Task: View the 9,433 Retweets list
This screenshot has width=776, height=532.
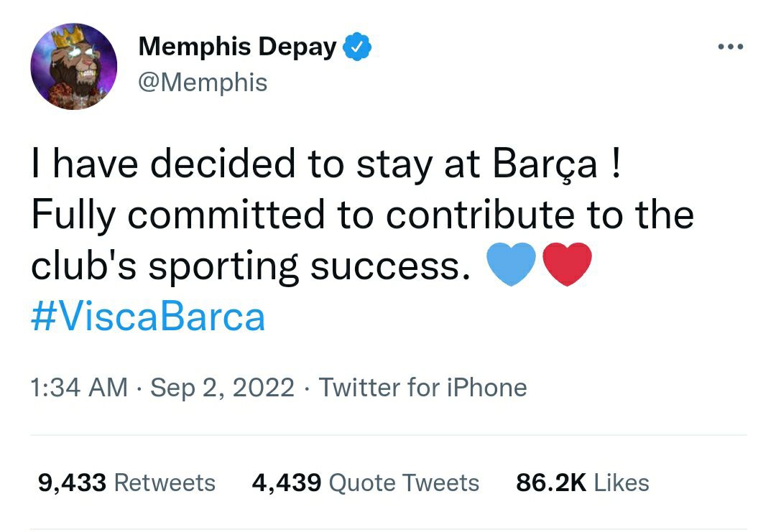Action: click(126, 482)
